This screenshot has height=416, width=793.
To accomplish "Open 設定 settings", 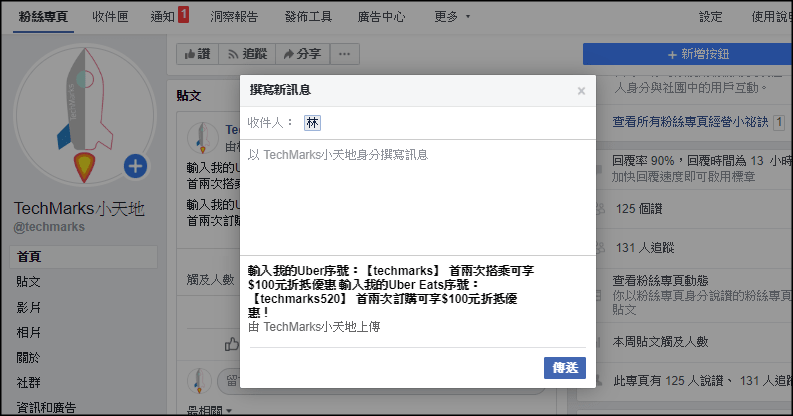I will [711, 17].
